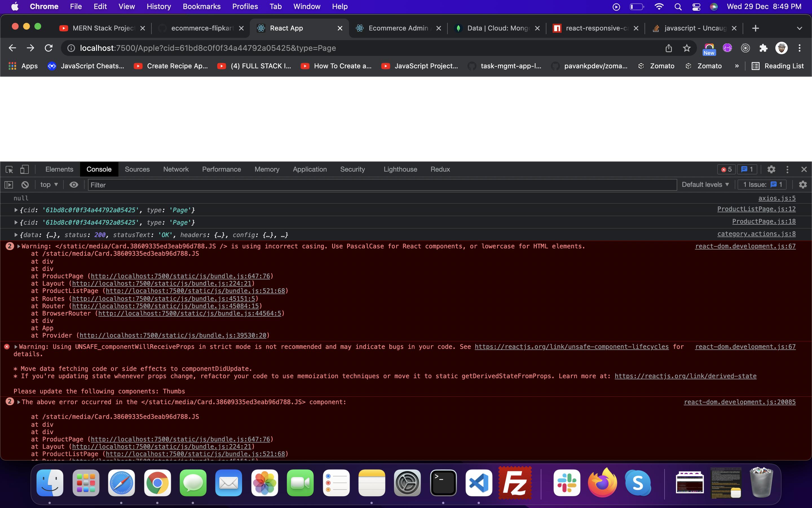
Task: Expand the cid object logged from ProductPage.js
Action: [x=16, y=222]
